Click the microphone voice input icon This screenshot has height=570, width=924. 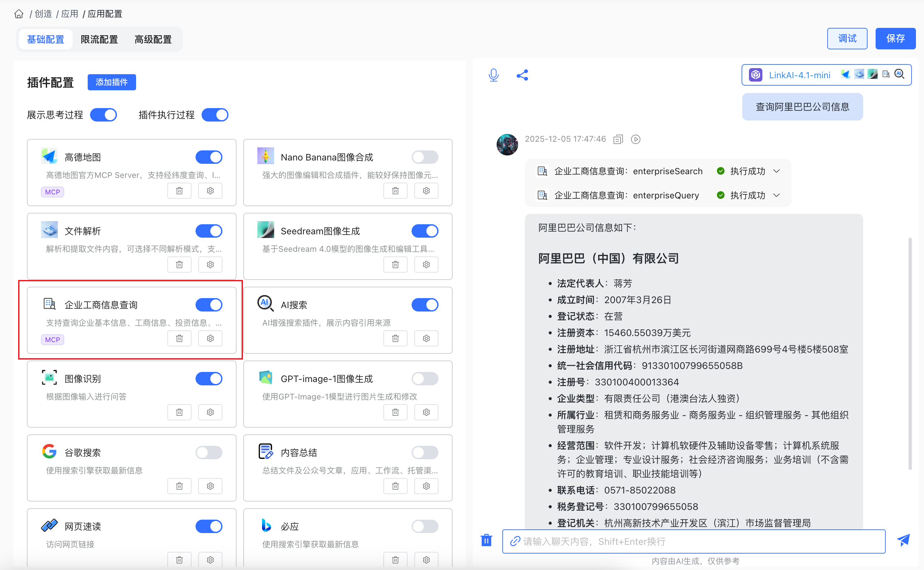494,75
